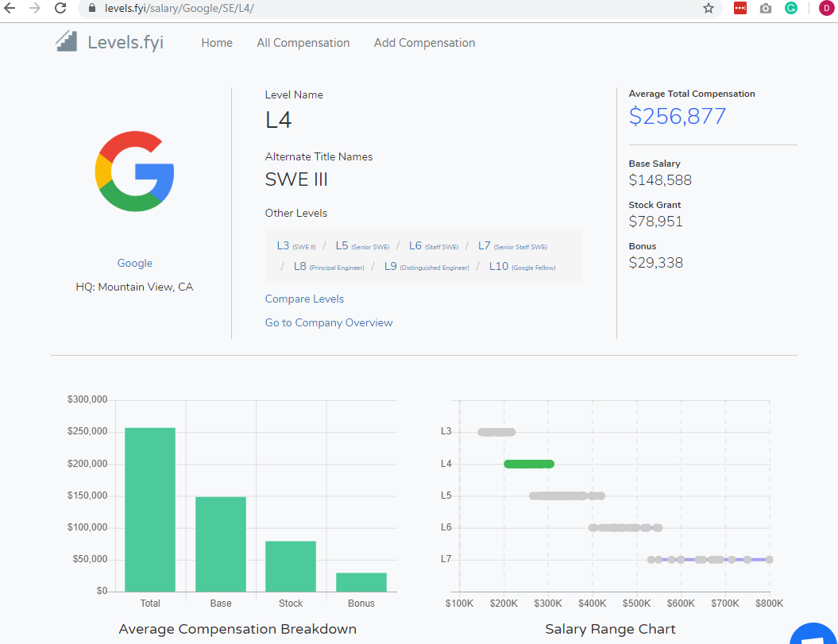This screenshot has height=644, width=838.
Task: Open the green Grammarly extension icon
Action: (791, 8)
